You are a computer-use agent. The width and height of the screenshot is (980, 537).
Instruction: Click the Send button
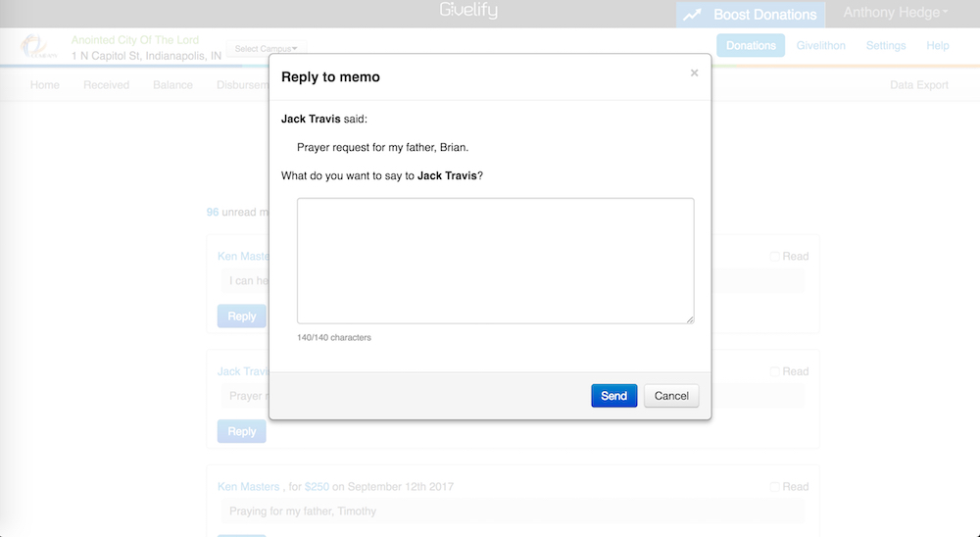613,396
